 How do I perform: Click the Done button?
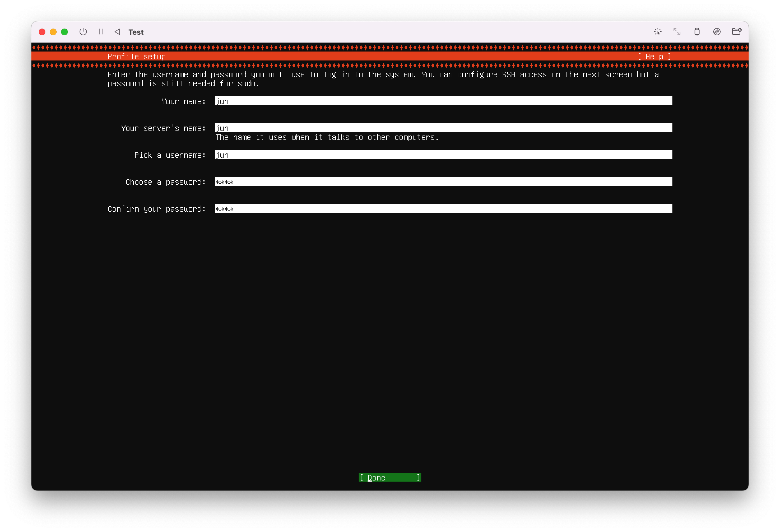pos(390,477)
